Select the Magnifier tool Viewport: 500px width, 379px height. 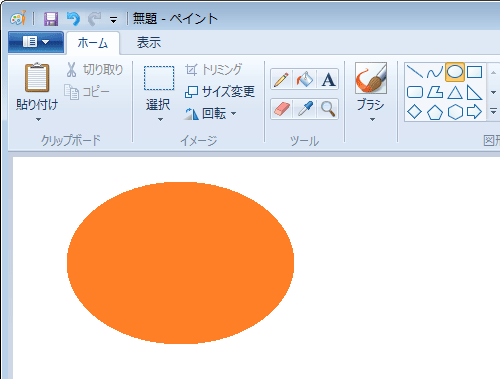click(328, 109)
